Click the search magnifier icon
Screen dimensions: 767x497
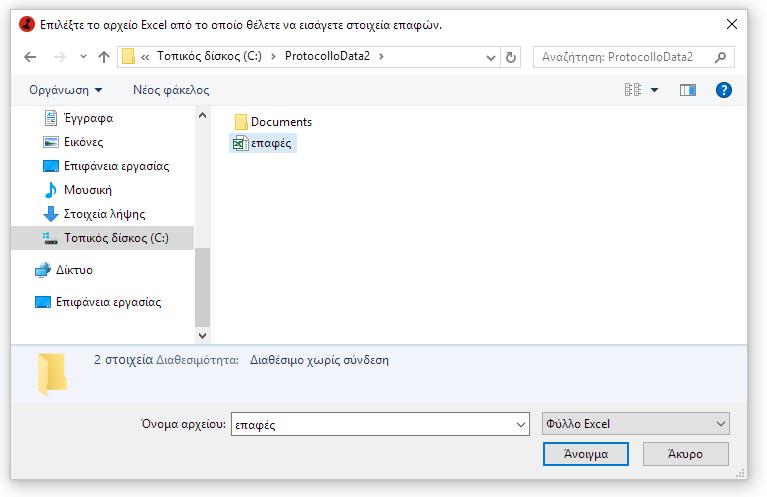coord(720,57)
